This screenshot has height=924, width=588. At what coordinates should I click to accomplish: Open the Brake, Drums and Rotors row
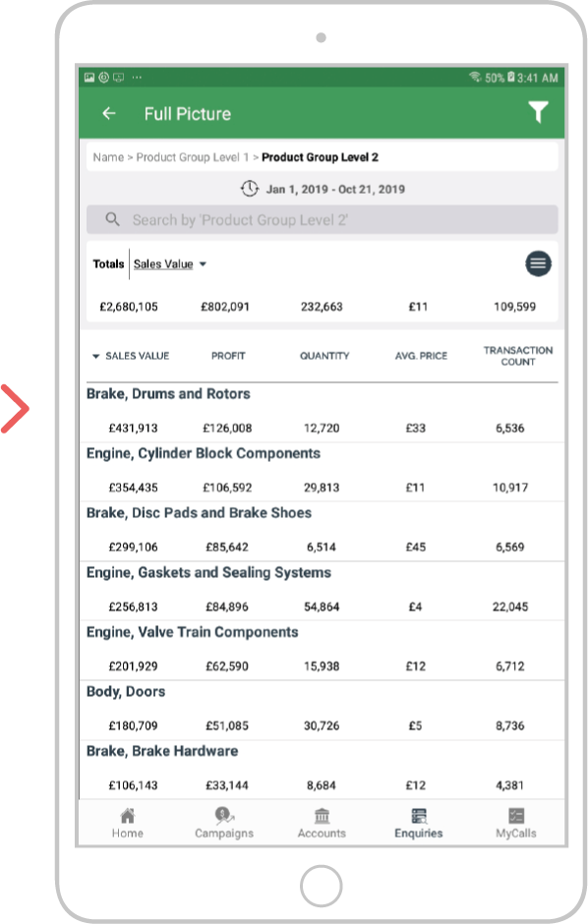[322, 412]
